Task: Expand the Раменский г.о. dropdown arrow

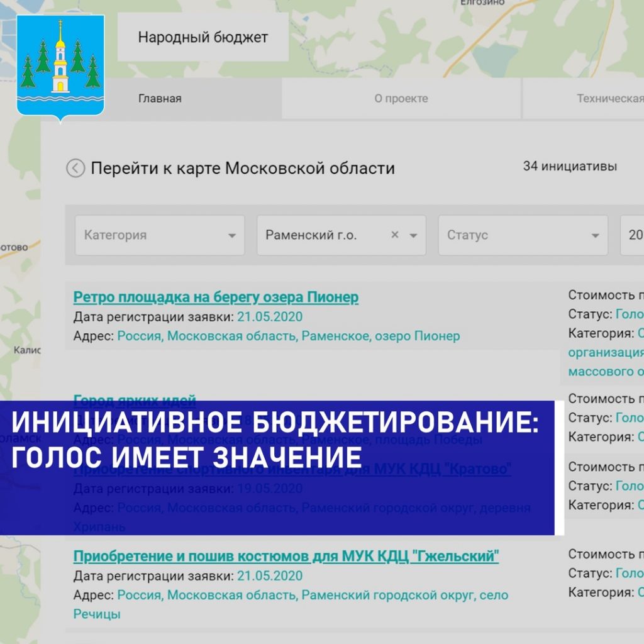Action: click(x=413, y=235)
